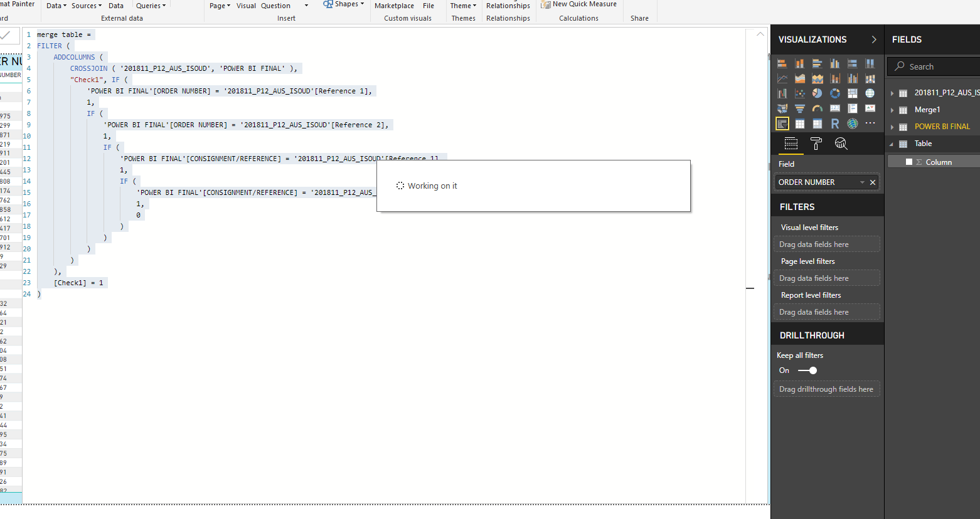Screen dimensions: 980x519
Task: Select the Clustered bar chart visual
Action: 818,63
